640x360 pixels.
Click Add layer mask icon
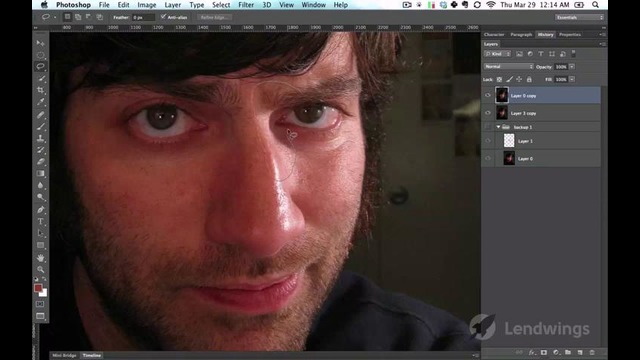pos(544,352)
